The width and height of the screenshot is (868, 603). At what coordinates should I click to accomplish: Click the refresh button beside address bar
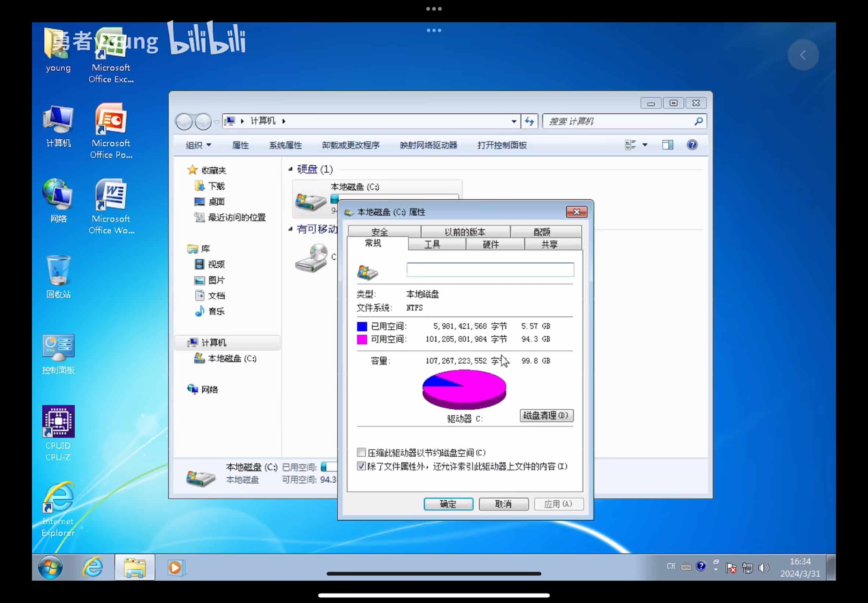(x=529, y=121)
